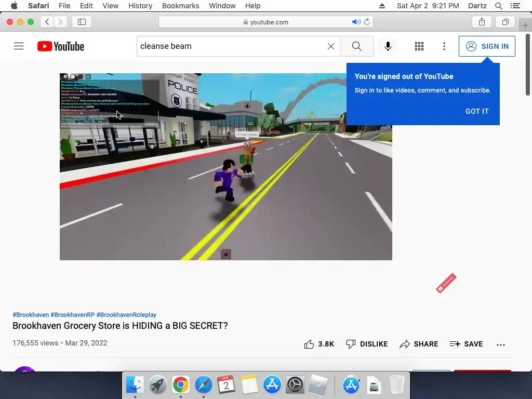Click the page's vertical scrollbar thumb
Viewport: 532px width, 399px height.
[x=528, y=64]
